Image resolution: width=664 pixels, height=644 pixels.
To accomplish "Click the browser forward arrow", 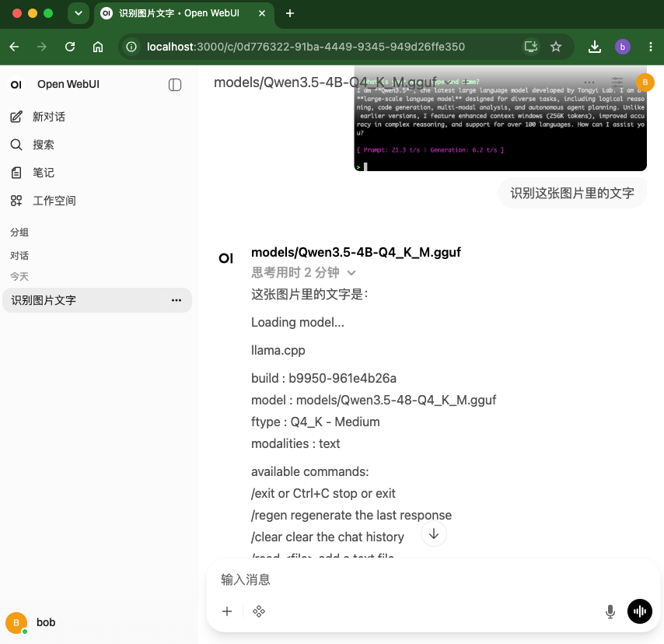I will [42, 47].
